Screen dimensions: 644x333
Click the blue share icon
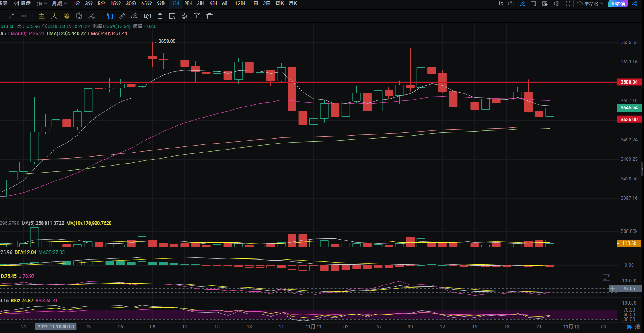click(x=634, y=4)
